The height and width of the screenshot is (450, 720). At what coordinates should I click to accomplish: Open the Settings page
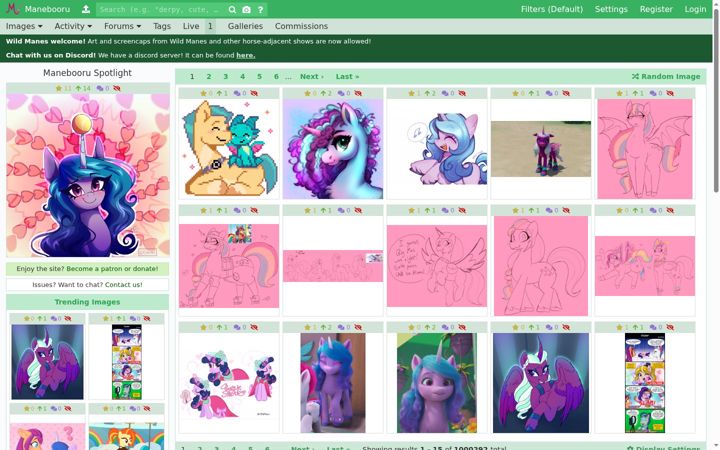tap(611, 9)
